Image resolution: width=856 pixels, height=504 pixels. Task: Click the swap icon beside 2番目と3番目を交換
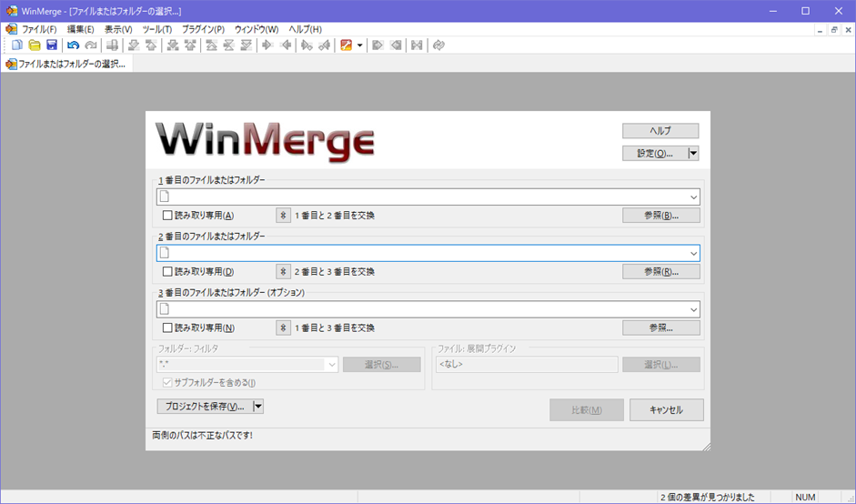[x=283, y=272]
